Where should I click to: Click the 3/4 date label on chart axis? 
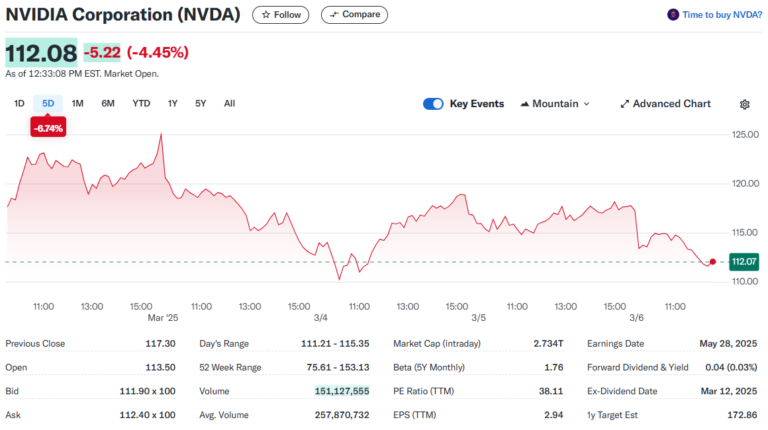(320, 318)
